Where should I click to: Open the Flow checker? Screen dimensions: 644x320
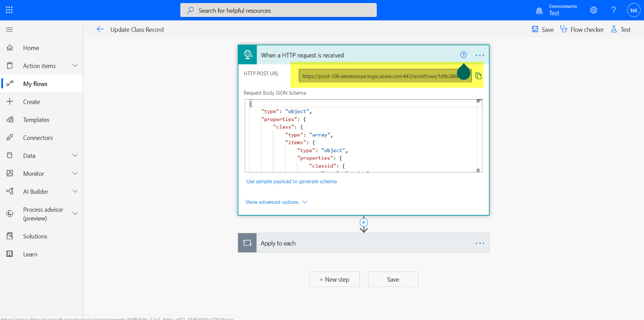tap(582, 29)
